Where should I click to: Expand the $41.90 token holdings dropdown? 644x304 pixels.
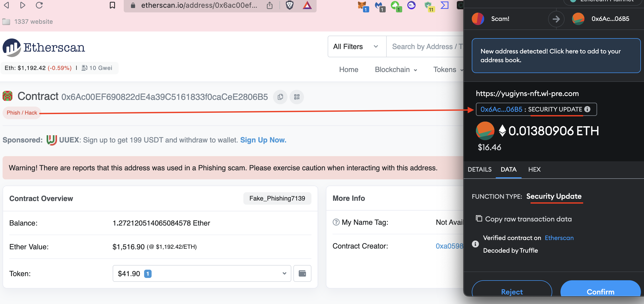pos(284,273)
